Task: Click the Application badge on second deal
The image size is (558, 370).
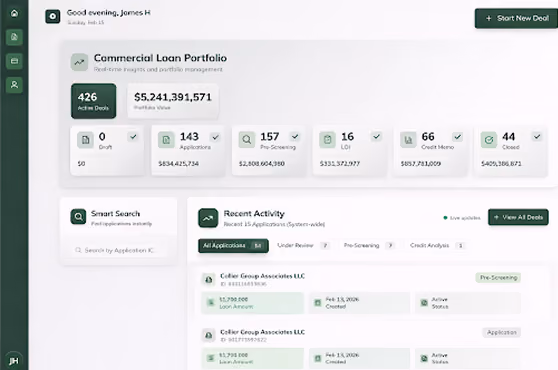Action: pos(502,332)
